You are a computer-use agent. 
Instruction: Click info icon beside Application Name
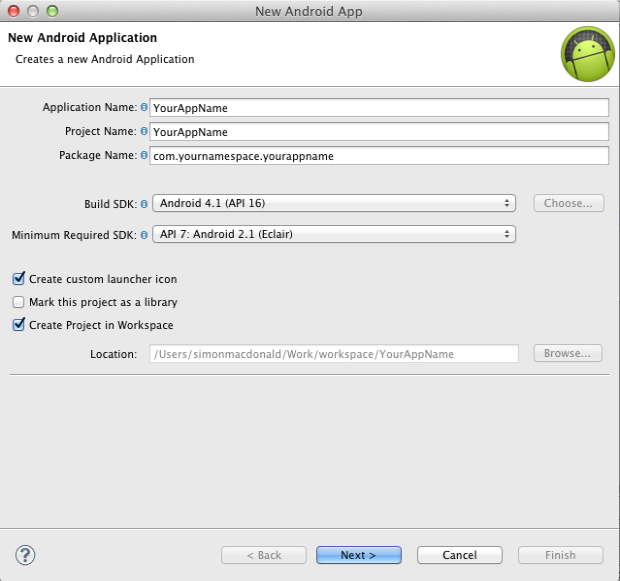click(x=144, y=108)
